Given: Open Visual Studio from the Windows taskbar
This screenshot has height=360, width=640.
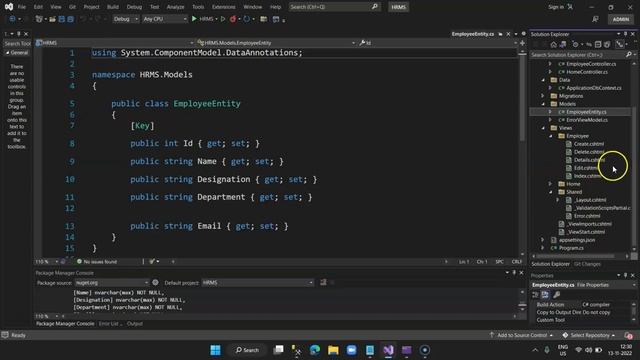Looking at the screenshot, I should 388,350.
